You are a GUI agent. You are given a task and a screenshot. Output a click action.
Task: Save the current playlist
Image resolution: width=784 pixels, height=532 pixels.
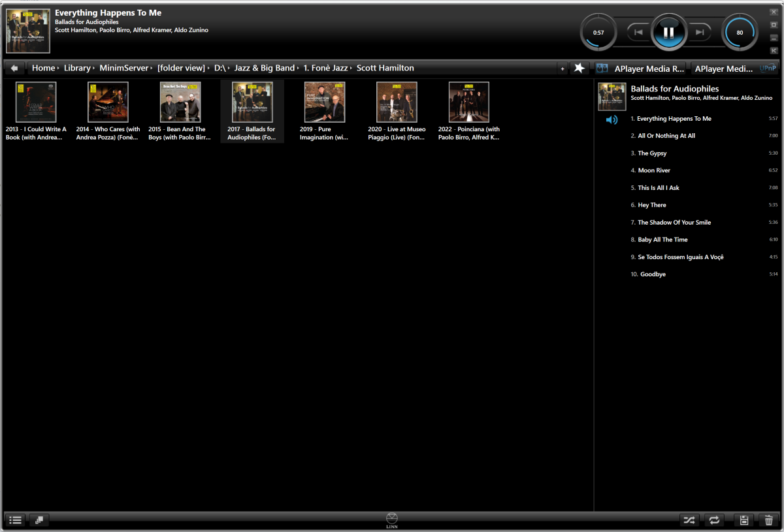coord(743,520)
